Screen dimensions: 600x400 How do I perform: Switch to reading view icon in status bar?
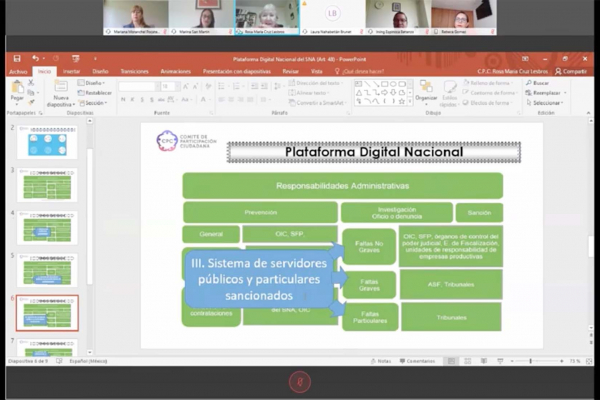click(484, 361)
